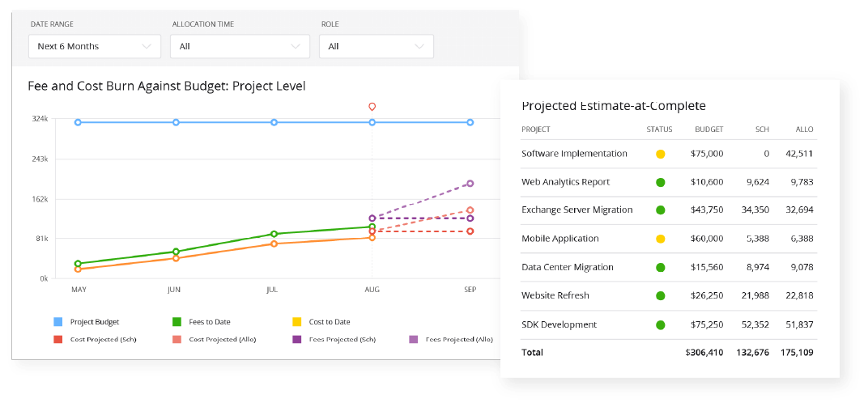Open the Website Refresh project row
Screen dimensions: 868x407
point(555,296)
